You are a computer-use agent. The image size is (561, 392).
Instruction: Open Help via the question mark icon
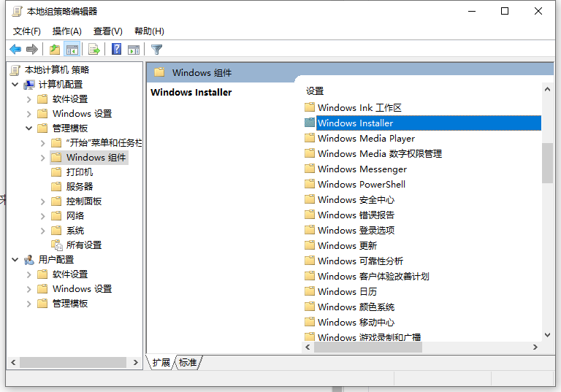[116, 50]
